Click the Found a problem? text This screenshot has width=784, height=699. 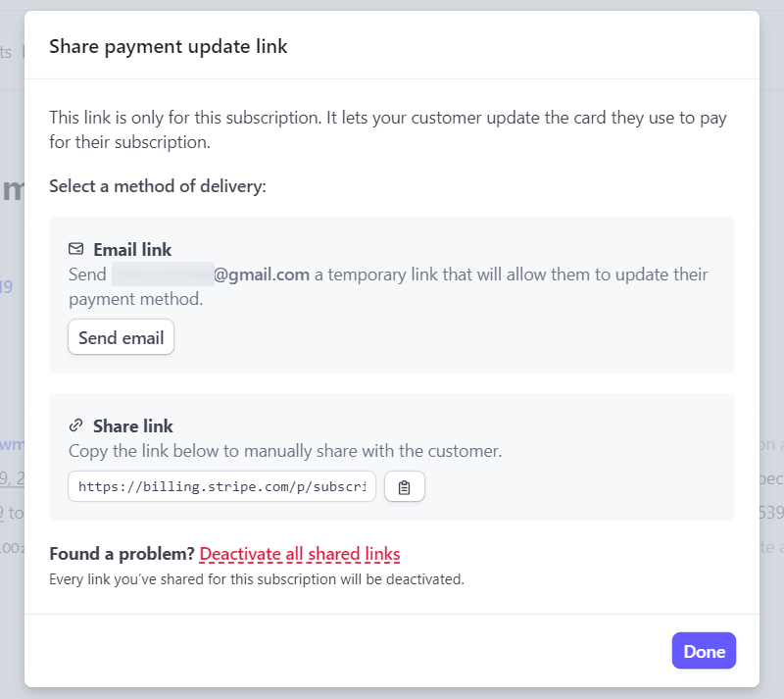122,554
